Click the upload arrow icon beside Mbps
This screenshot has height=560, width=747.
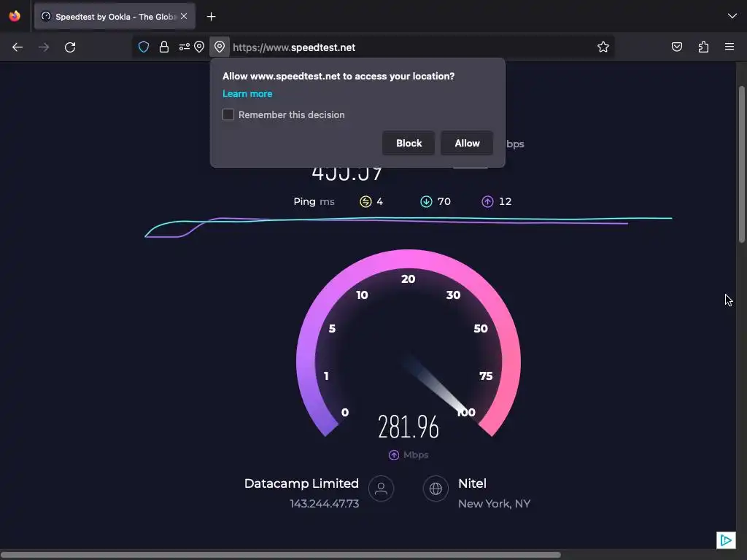tap(393, 455)
